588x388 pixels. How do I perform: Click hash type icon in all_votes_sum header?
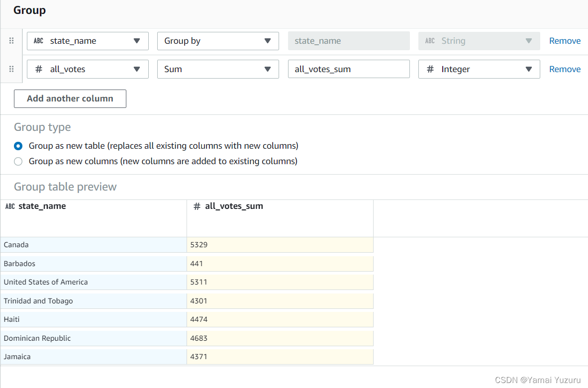coord(197,206)
